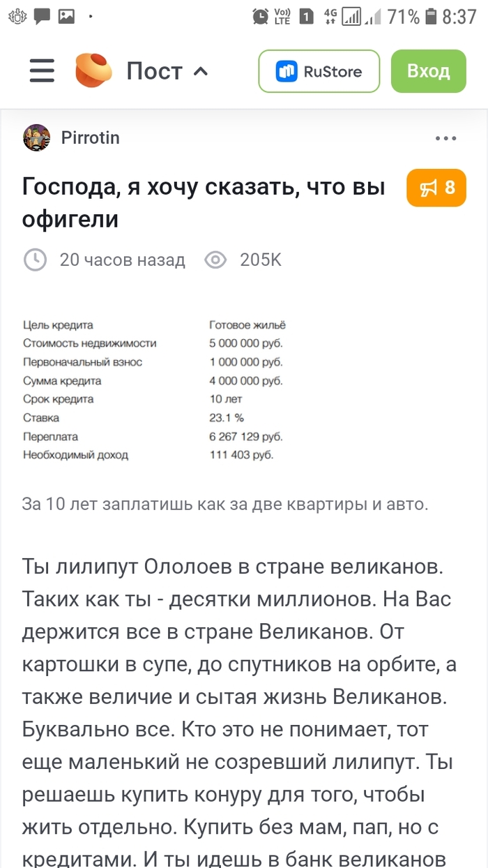Tap the battery indicator showing 71%
This screenshot has width=488, height=868.
point(431,16)
